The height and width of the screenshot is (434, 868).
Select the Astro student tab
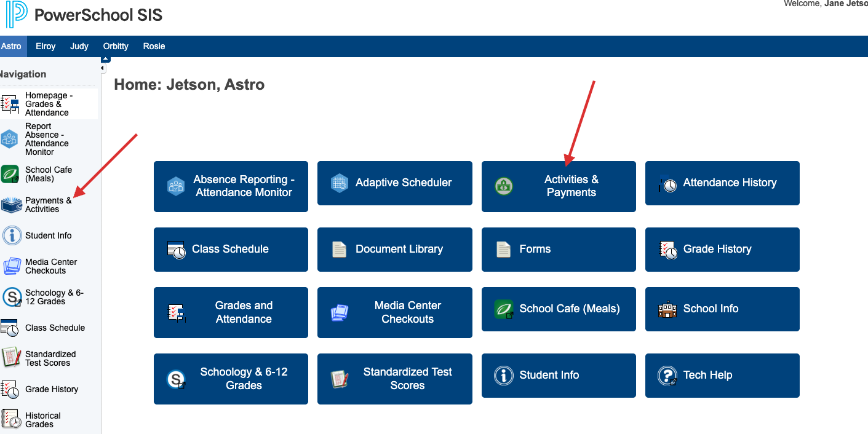tap(12, 46)
